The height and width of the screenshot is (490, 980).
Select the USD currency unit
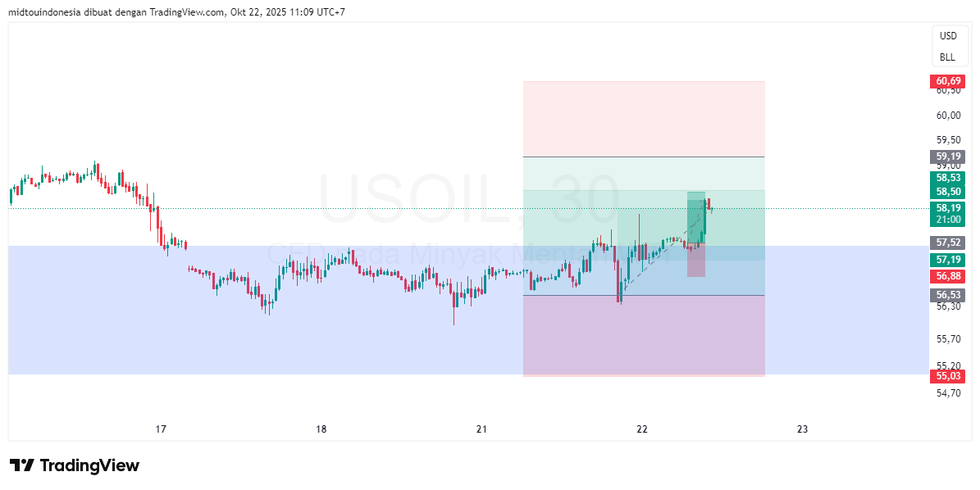click(x=949, y=36)
